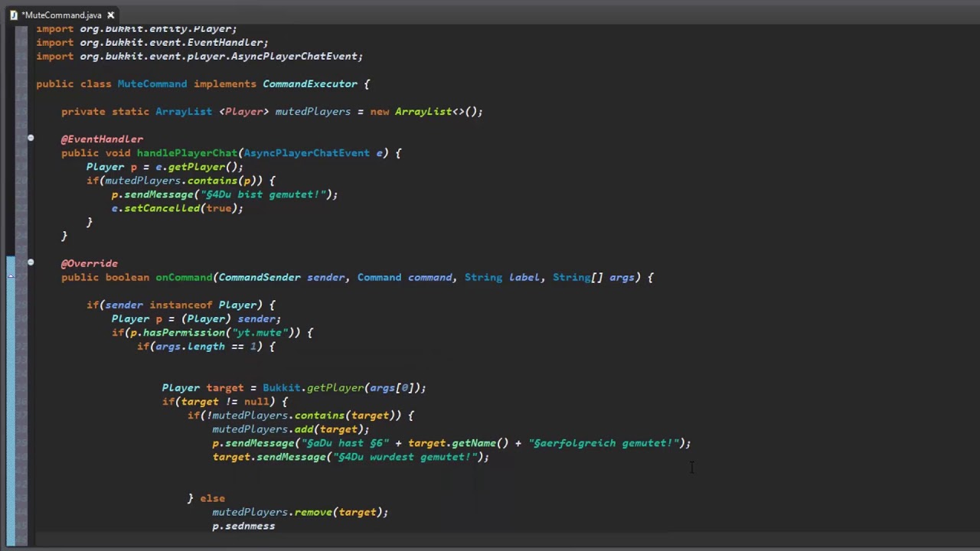
Task: Click "contains" in mutedPlayers.contains(p)
Action: [212, 181]
